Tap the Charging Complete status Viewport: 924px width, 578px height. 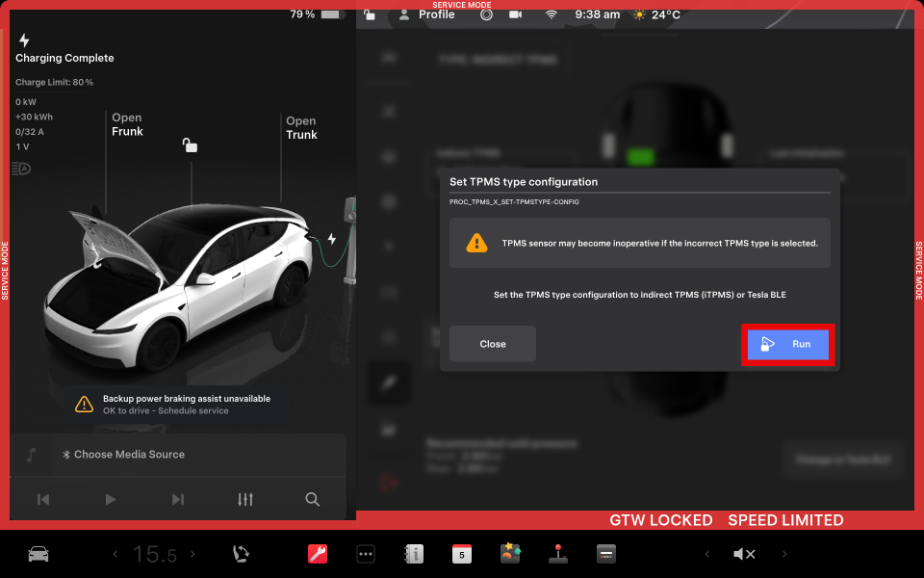tap(64, 58)
